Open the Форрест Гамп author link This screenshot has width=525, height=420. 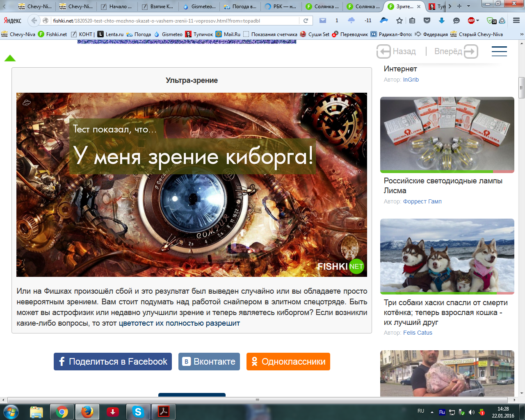[422, 201]
